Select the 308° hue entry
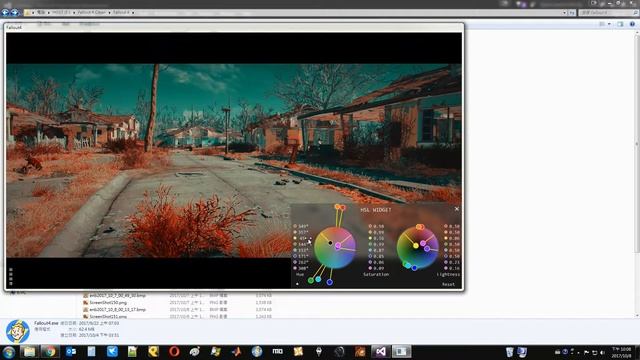This screenshot has height=360, width=640. 301,268
